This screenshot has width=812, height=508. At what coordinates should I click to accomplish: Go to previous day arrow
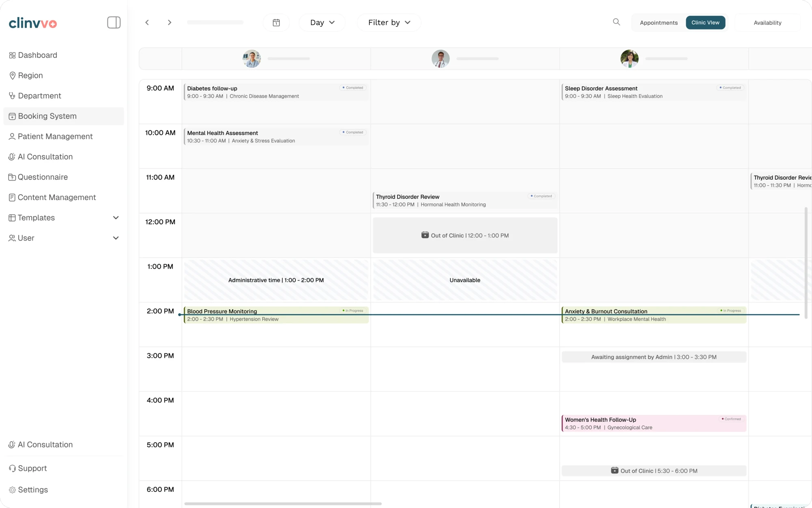tap(147, 22)
